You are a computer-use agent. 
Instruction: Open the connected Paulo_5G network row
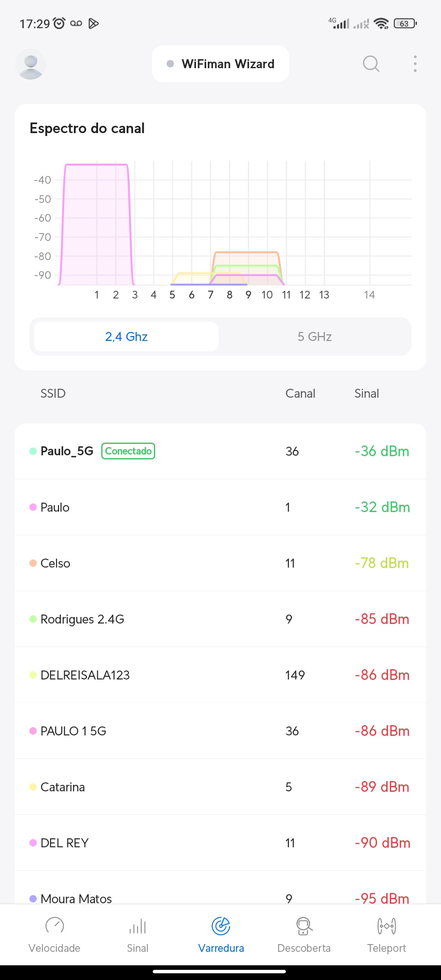tap(220, 451)
